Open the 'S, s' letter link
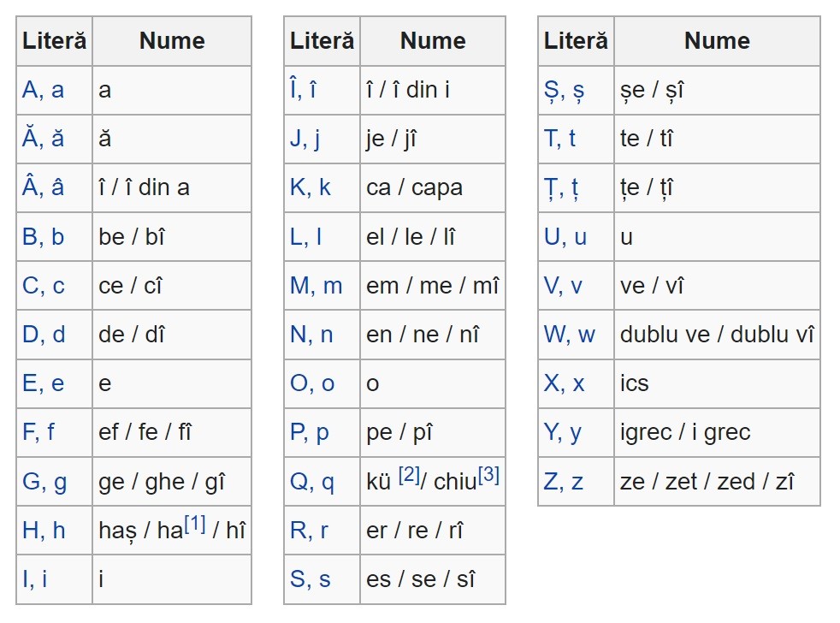 tap(311, 579)
